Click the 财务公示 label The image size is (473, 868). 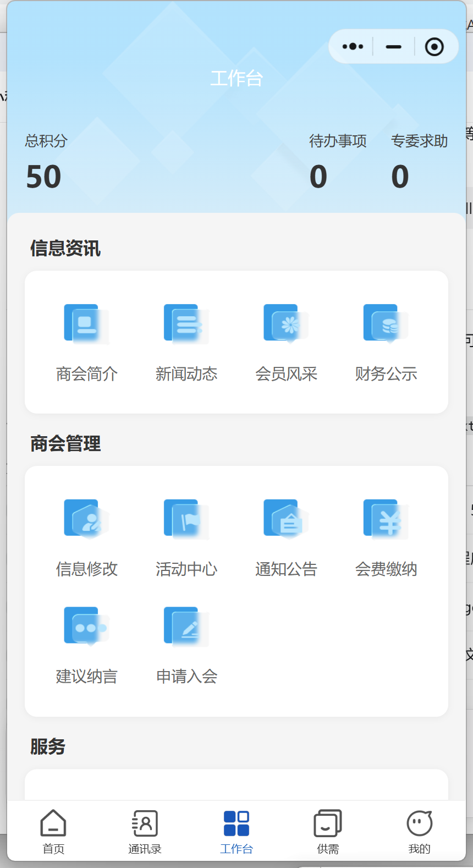(386, 374)
